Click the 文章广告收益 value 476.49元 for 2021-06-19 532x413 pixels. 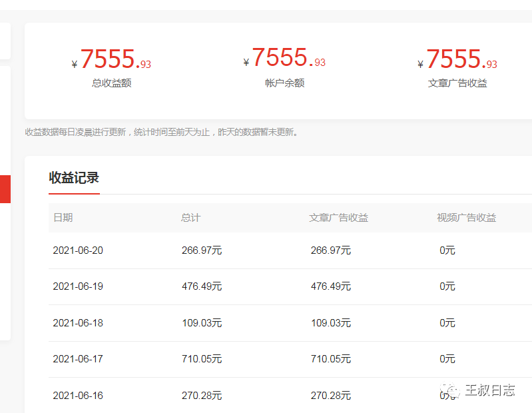tap(331, 286)
